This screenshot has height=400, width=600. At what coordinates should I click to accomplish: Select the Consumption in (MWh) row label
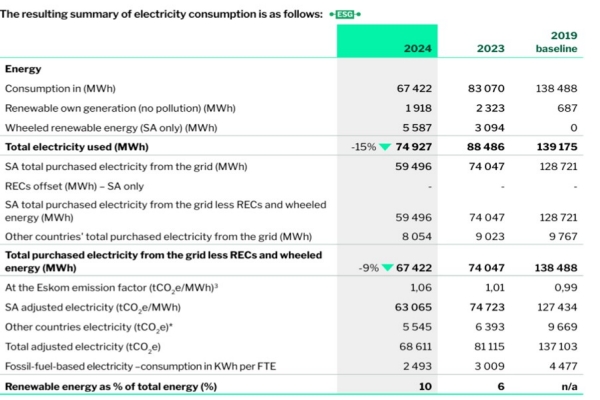click(x=57, y=89)
